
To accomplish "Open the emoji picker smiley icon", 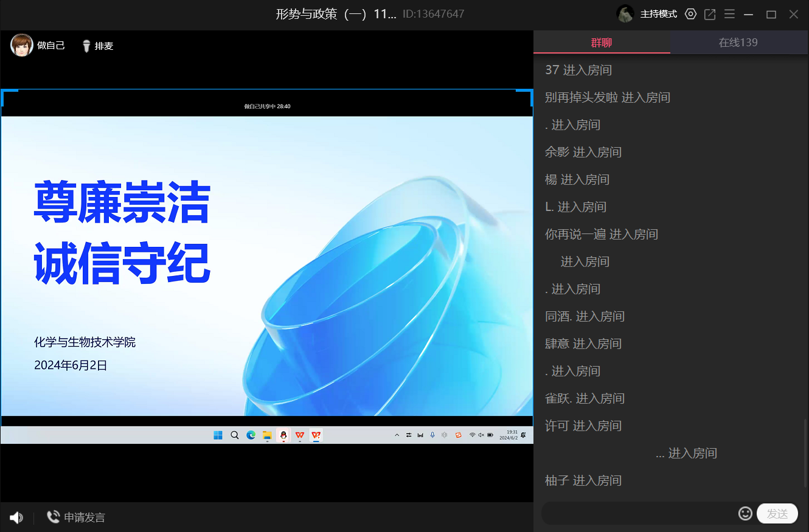I will point(745,513).
